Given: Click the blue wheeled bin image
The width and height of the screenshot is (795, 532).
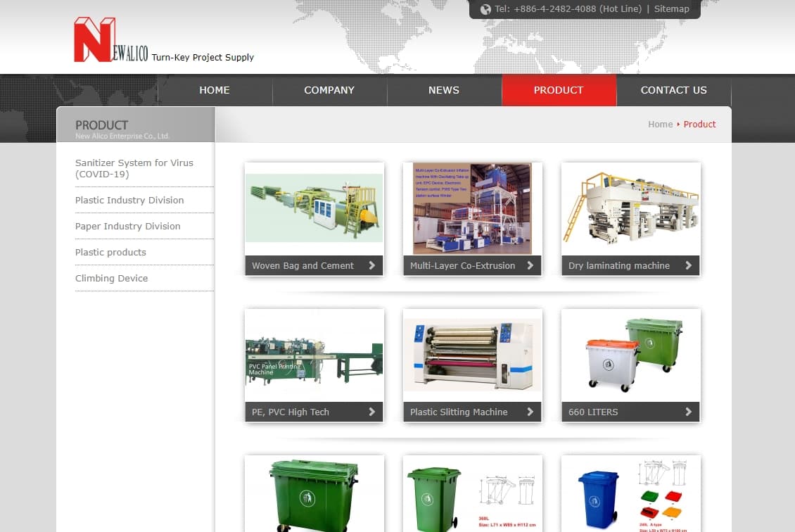Looking at the screenshot, I should [x=632, y=496].
